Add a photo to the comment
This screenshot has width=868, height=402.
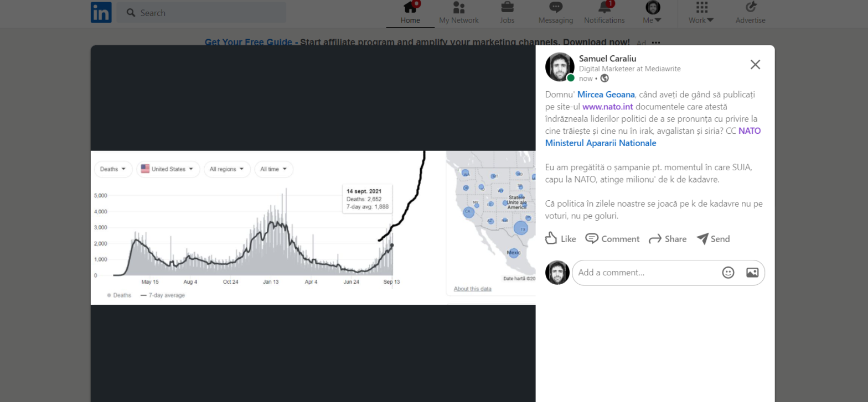point(752,273)
